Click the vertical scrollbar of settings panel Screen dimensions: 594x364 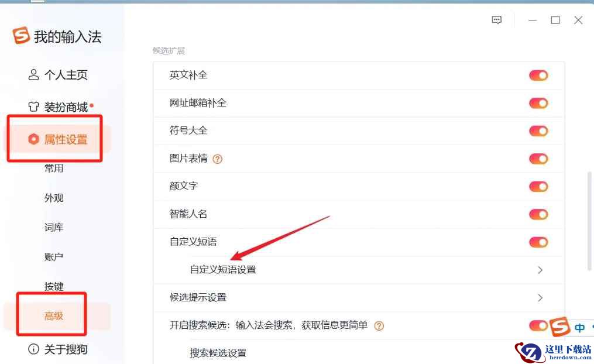589,221
